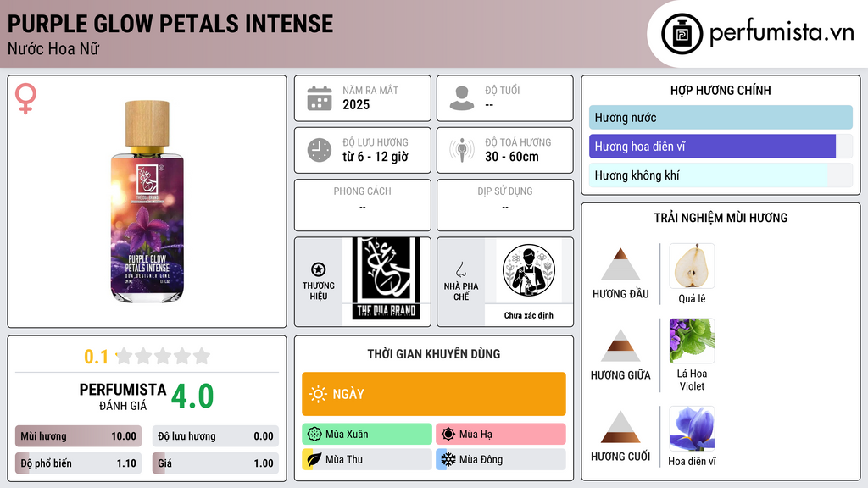Click the Mùi hương 10.00 score bar
This screenshot has width=868, height=488.
click(78, 436)
